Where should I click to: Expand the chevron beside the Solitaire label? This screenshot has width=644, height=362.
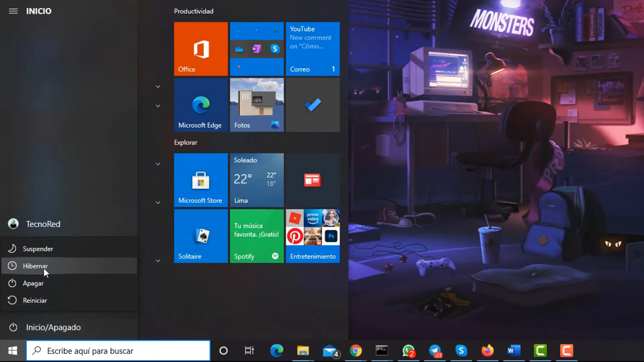pyautogui.click(x=158, y=261)
